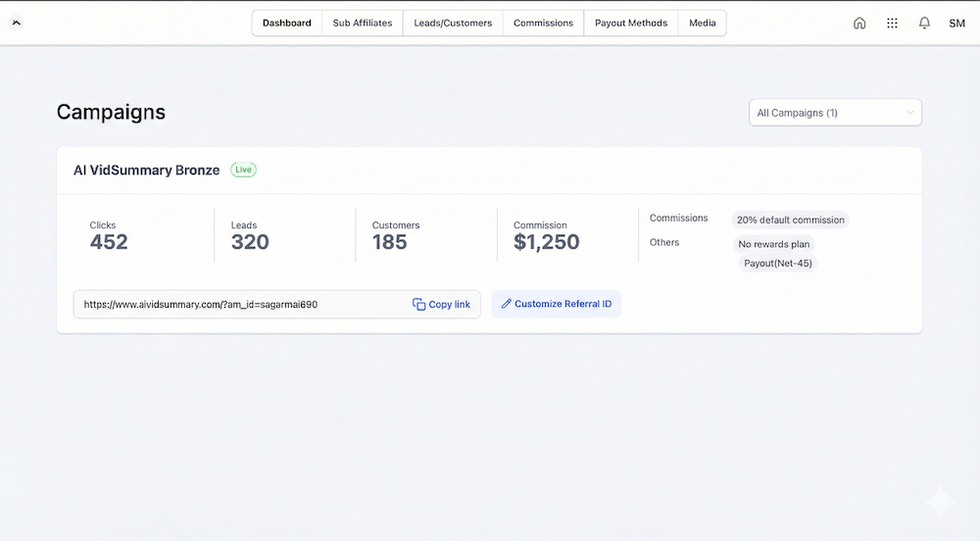980x541 pixels.
Task: Open the Media tab
Action: (703, 24)
